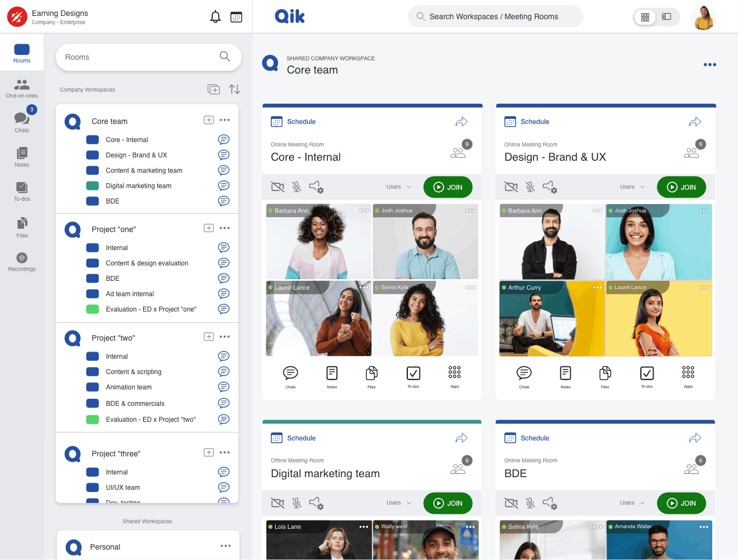Open chat for Content & marketing team room
The width and height of the screenshot is (738, 560).
tap(224, 171)
